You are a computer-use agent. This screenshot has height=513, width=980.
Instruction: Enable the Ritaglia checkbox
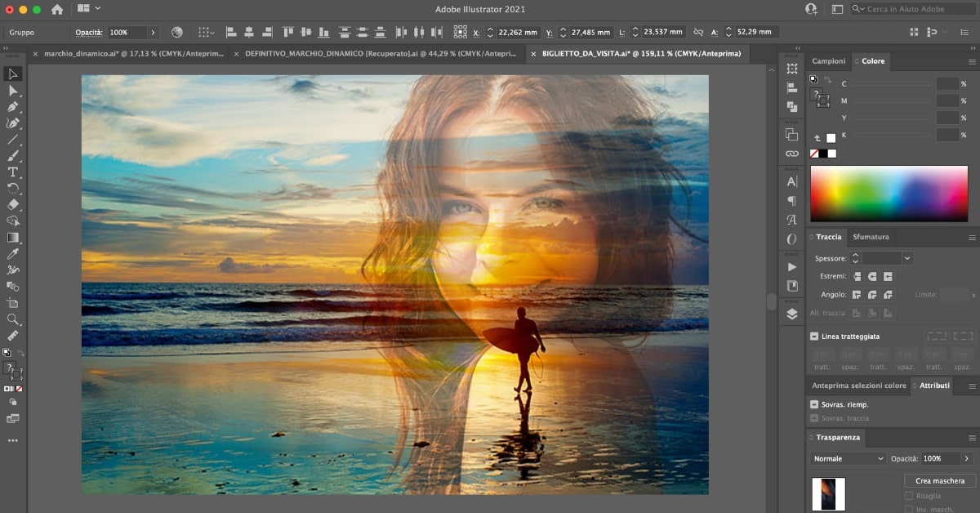[x=909, y=495]
